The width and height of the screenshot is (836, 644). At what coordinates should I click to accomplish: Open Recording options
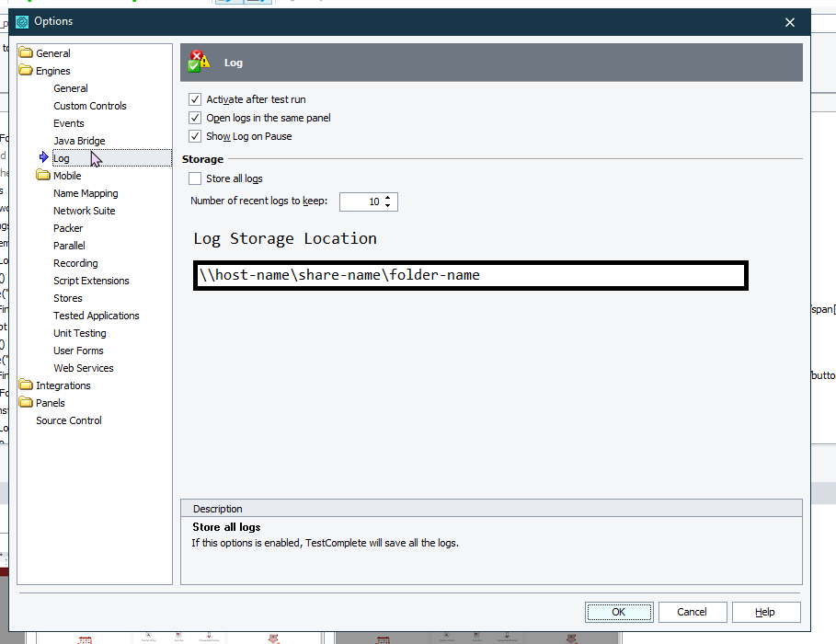click(x=75, y=263)
